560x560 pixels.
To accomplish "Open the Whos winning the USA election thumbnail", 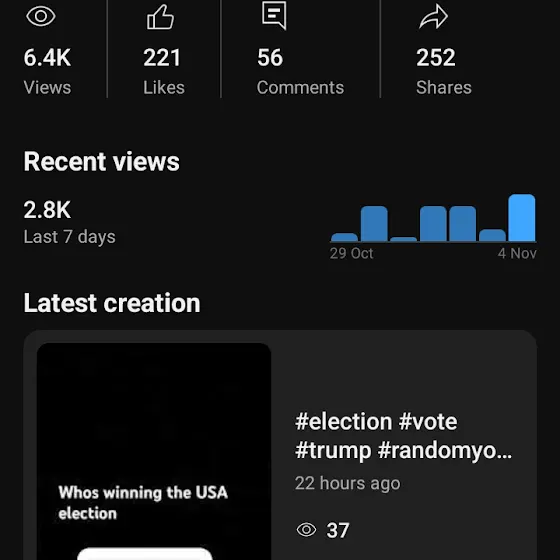I will [x=154, y=451].
